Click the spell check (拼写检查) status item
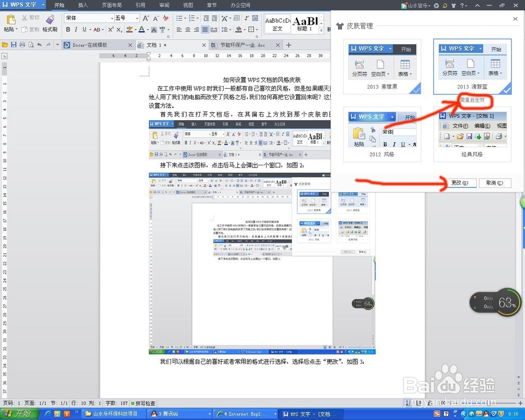Image resolution: width=525 pixels, height=420 pixels. click(143, 403)
